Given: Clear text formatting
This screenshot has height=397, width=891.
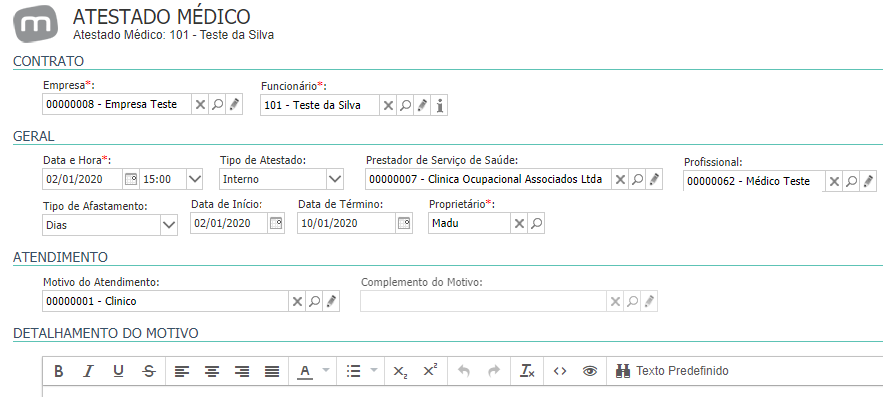Looking at the screenshot, I should [527, 371].
